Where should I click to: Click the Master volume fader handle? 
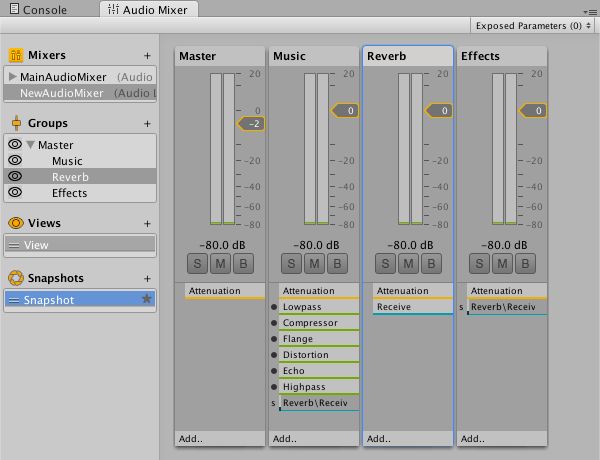251,124
